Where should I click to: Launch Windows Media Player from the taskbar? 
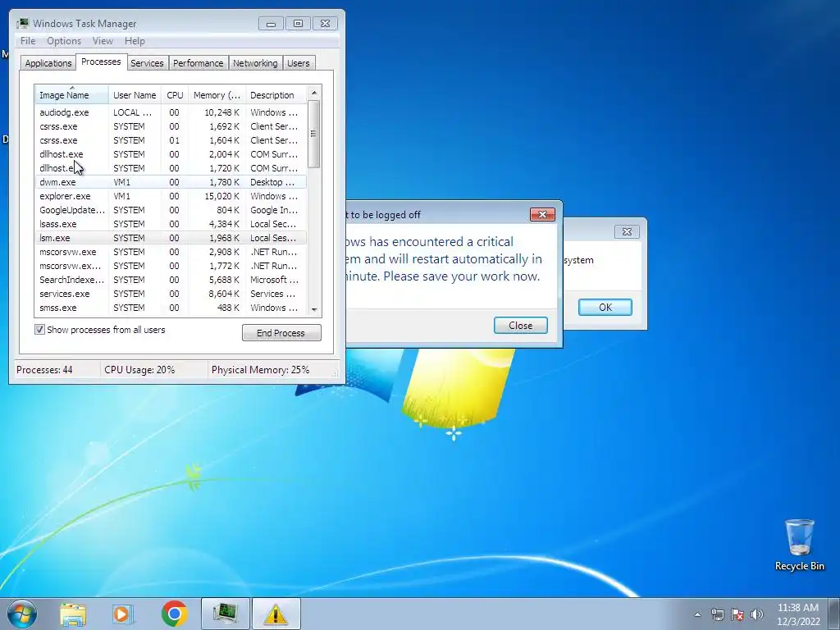click(123, 614)
